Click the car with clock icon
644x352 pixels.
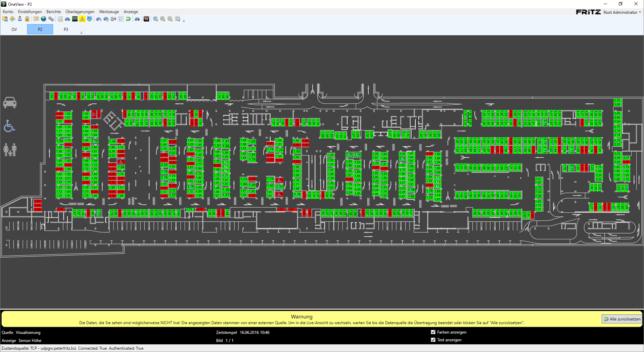coord(106,19)
